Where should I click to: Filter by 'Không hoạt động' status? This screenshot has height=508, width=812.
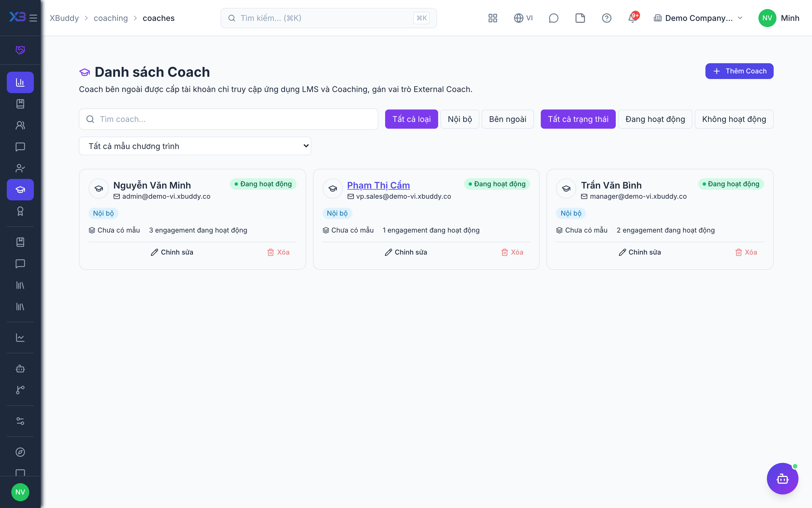coord(734,119)
